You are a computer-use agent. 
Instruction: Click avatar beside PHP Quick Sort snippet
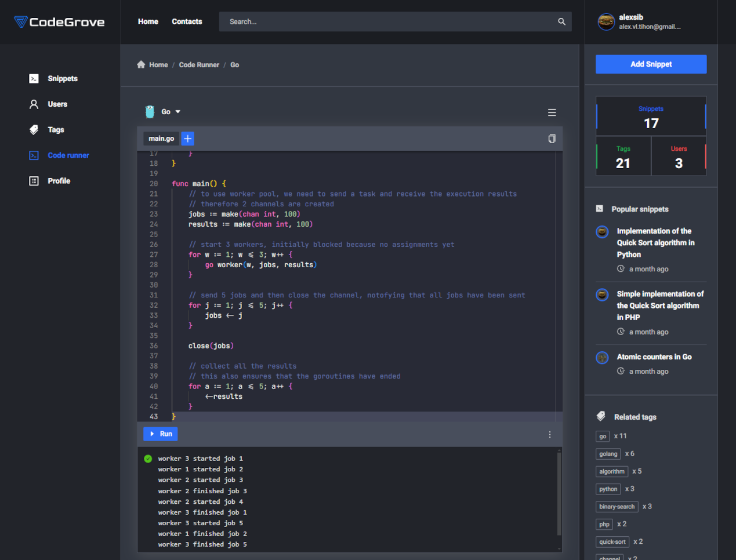point(602,294)
